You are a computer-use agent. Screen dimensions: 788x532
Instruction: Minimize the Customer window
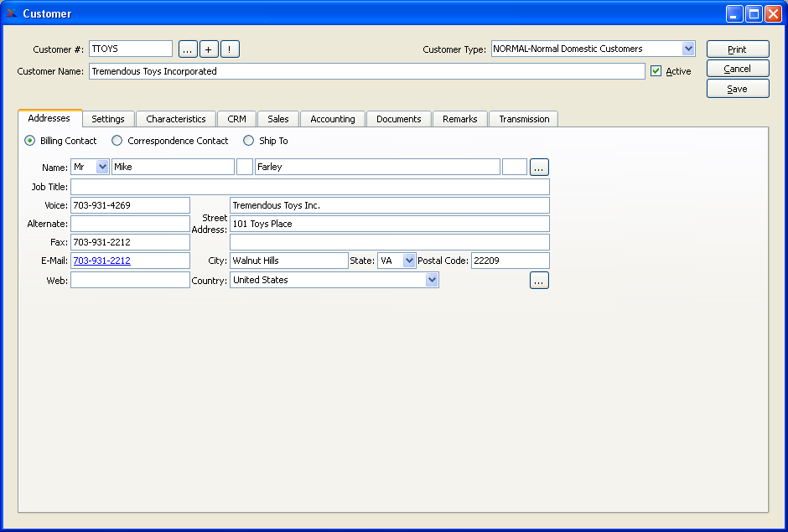click(x=734, y=13)
